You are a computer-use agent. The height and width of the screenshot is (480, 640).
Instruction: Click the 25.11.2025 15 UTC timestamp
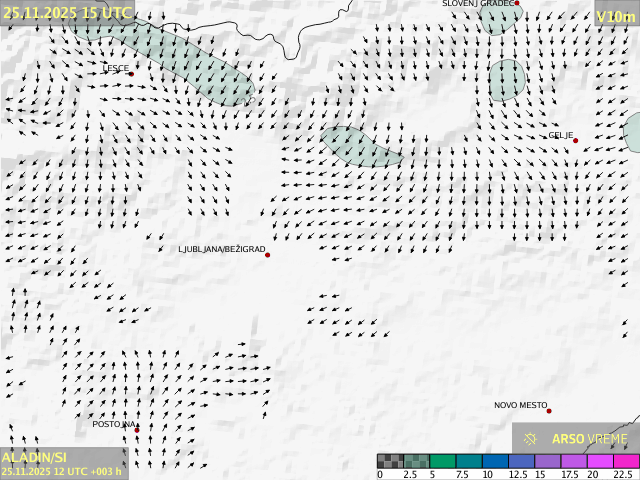(66, 12)
